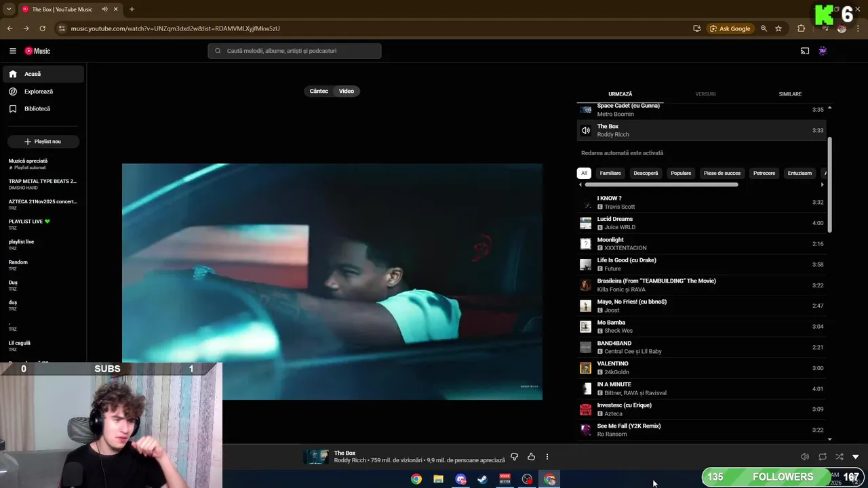
Task: Open Muzică apreciată playlist
Action: click(42, 164)
